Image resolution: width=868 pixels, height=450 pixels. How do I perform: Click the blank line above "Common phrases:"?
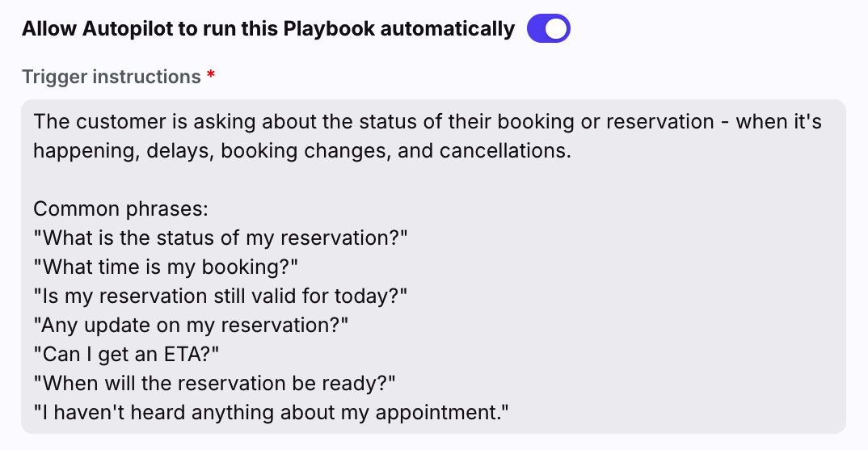pyautogui.click(x=242, y=180)
